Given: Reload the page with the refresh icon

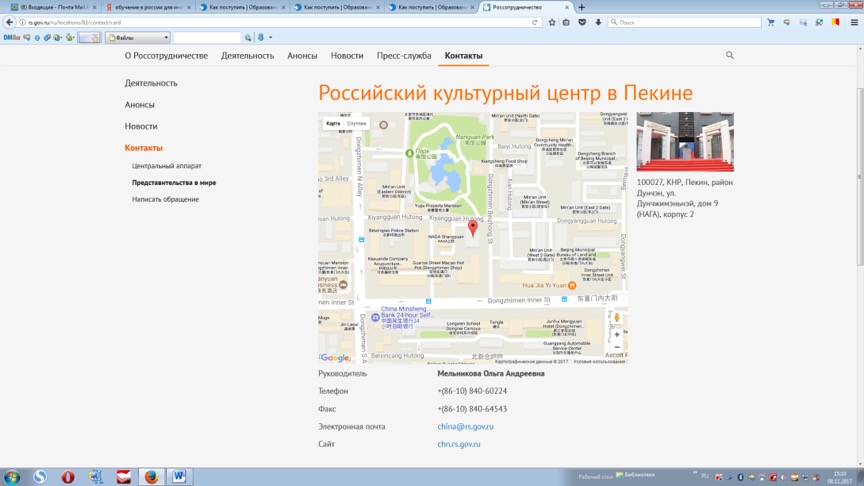Looking at the screenshot, I should click(x=535, y=22).
